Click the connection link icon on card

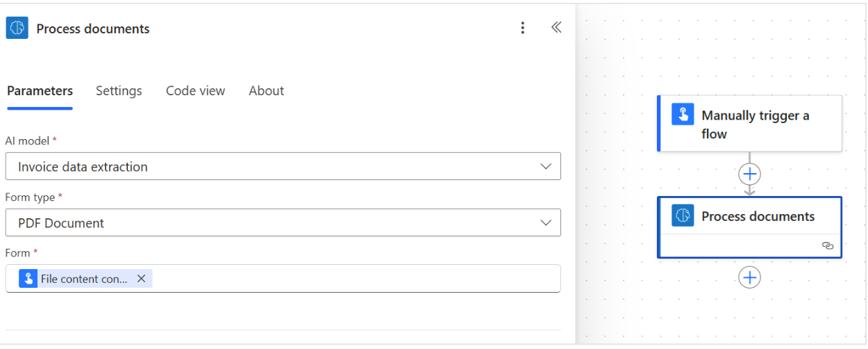(827, 245)
